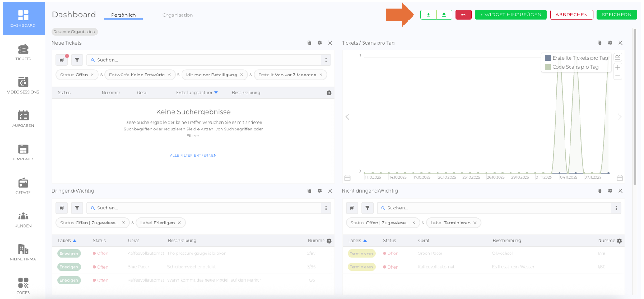Click the red undo button
Viewport: 644px width, 299px height.
point(463,15)
